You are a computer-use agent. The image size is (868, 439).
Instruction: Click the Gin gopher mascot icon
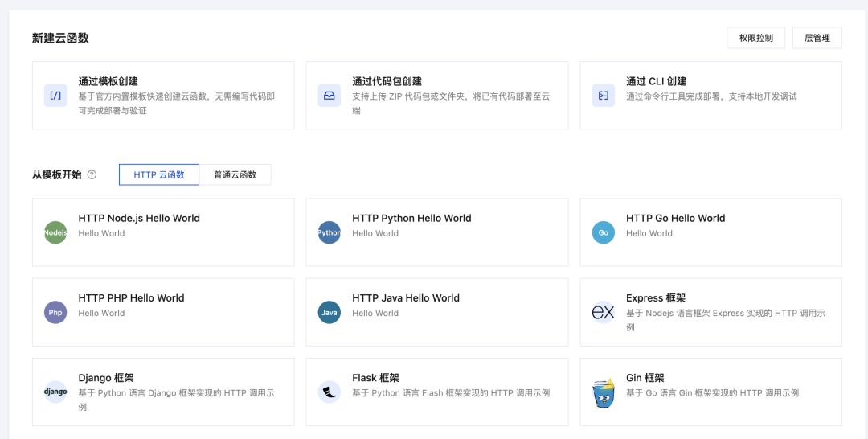pos(604,392)
